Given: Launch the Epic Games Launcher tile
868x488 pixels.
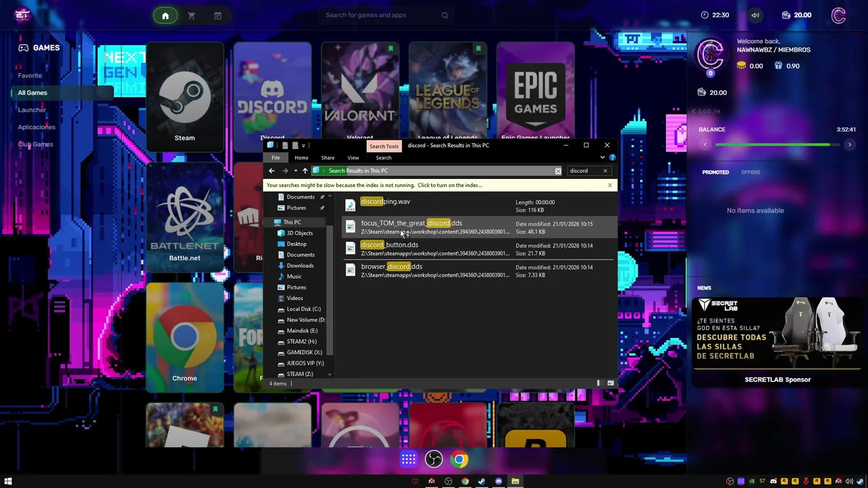Looking at the screenshot, I should [x=536, y=91].
